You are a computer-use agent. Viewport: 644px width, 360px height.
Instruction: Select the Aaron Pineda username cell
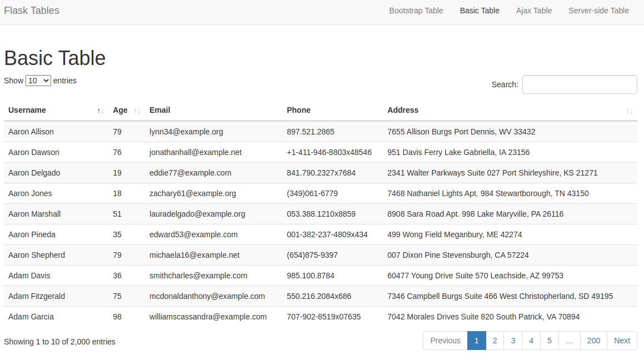coord(32,234)
